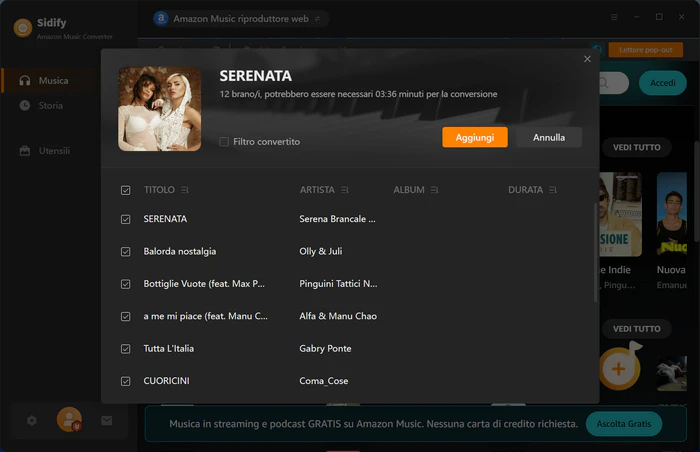Select Alfa & Manu Chao artist text

[x=338, y=316]
